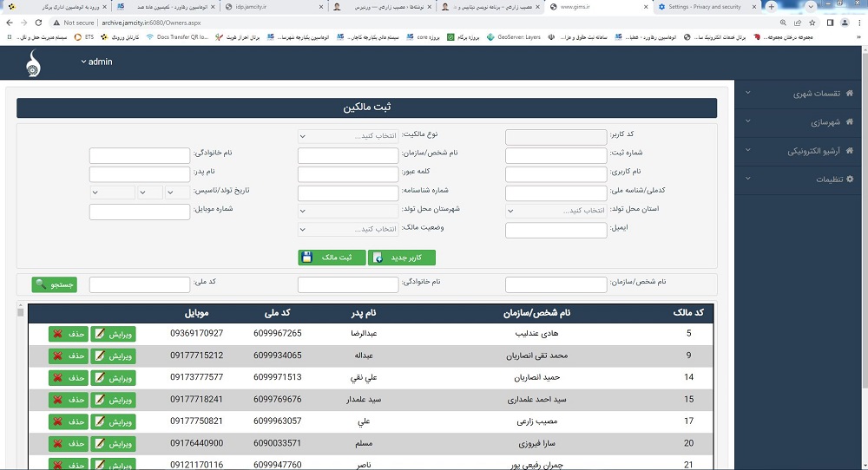Open the Docs Transfer QR bookmark
Screen dimensions: 868x470
[x=177, y=37]
